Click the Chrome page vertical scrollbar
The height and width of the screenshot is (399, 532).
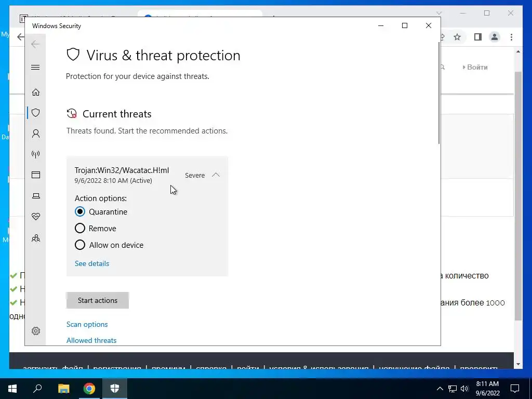518,196
